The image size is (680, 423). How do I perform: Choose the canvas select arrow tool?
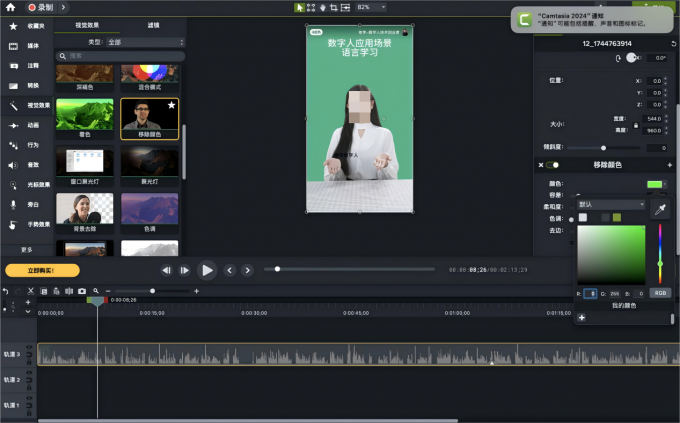tap(300, 7)
